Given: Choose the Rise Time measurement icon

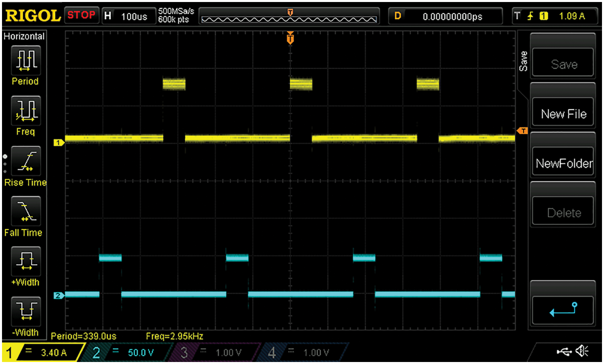Looking at the screenshot, I should [x=26, y=161].
